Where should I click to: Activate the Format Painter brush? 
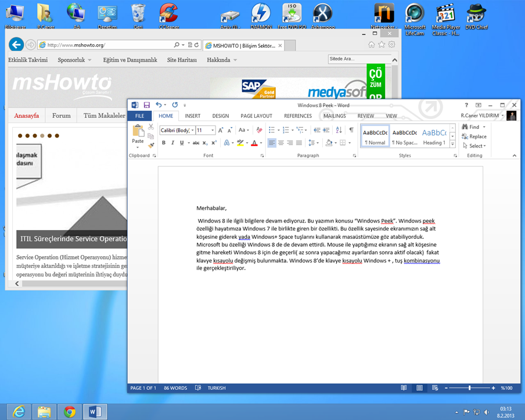pos(151,145)
